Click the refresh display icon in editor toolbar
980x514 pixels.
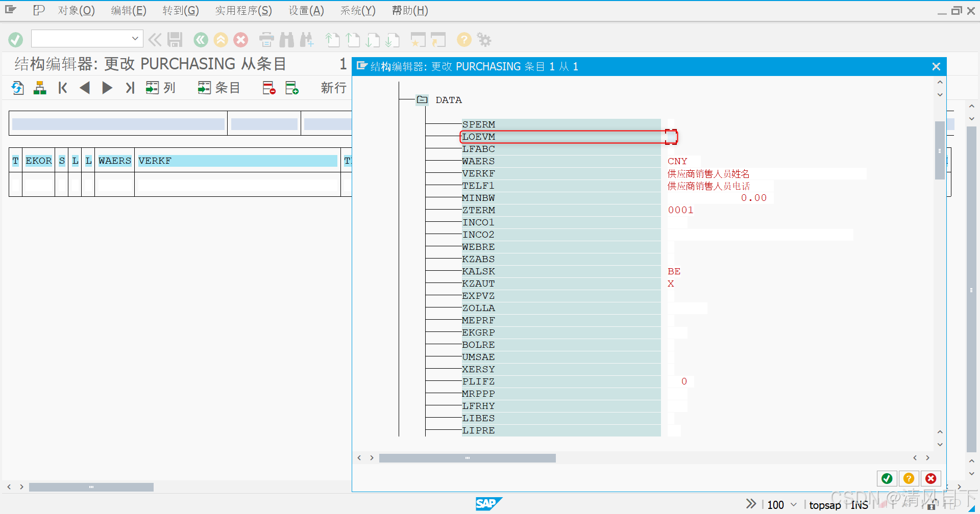coord(18,88)
